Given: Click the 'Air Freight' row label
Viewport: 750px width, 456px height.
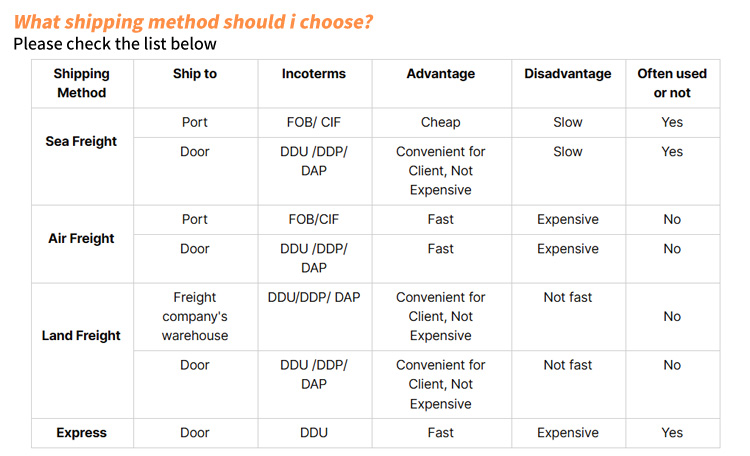Looking at the screenshot, I should click(81, 238).
